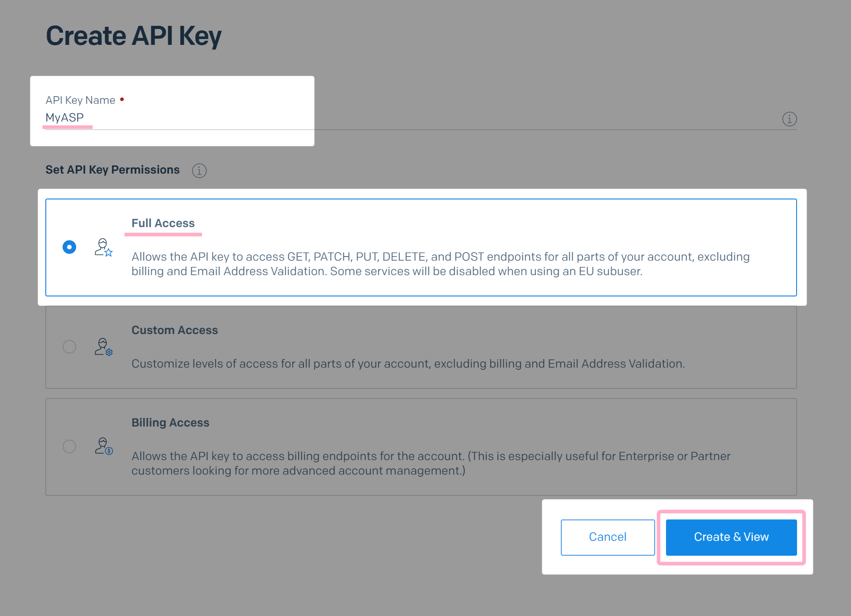
Task: Select the Custom Access radio button
Action: 69,347
